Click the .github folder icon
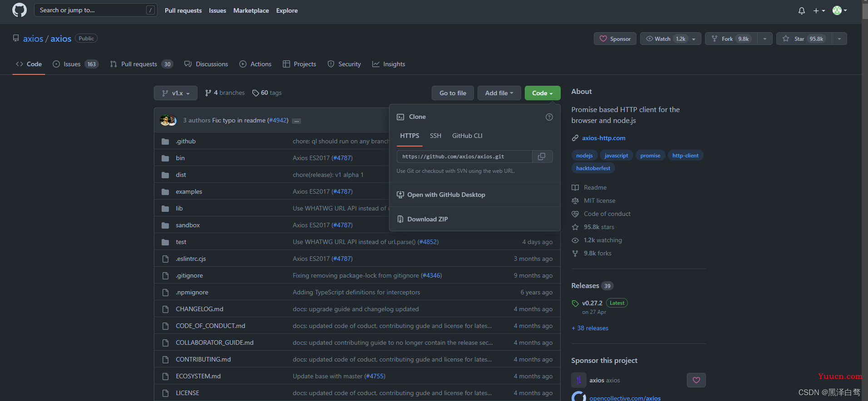868x401 pixels. 165,142
